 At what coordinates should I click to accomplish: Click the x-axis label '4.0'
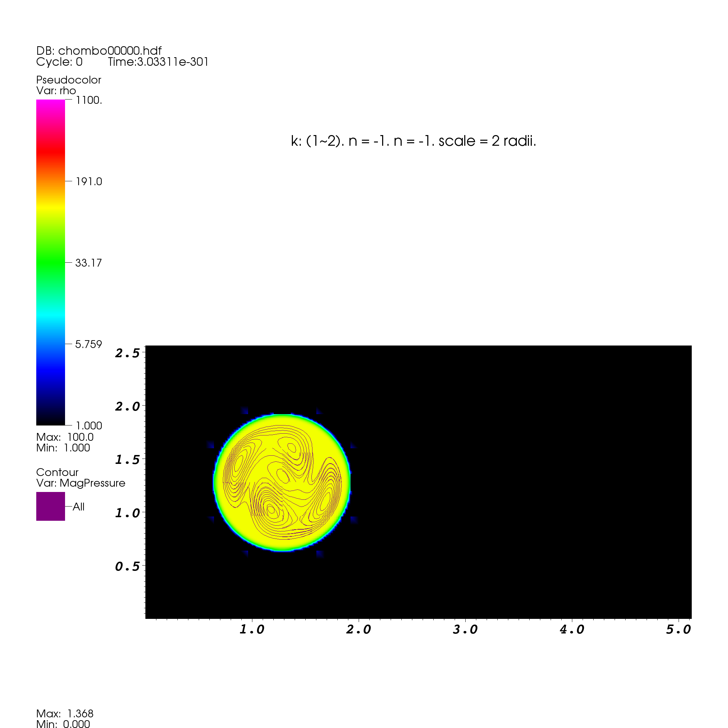pos(572,629)
